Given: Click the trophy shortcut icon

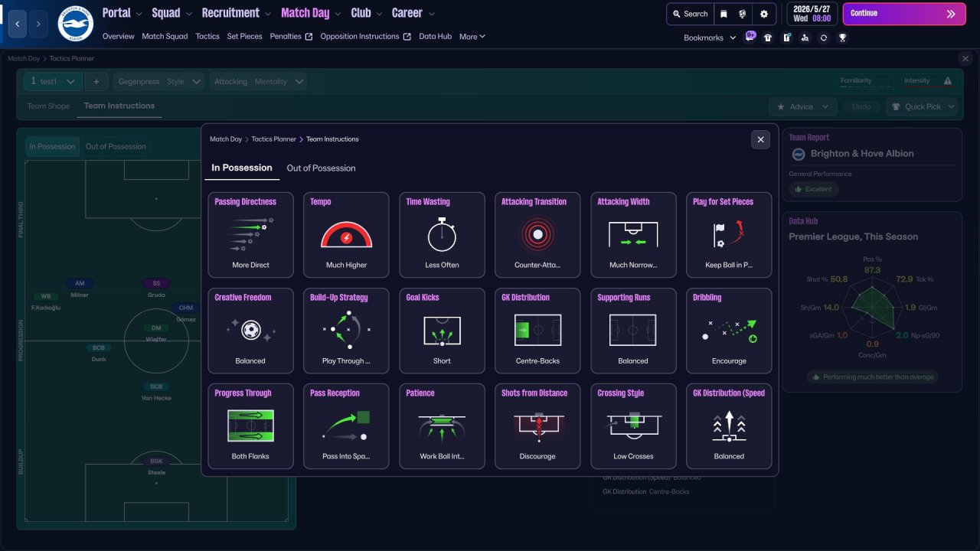Looking at the screenshot, I should click(x=842, y=37).
